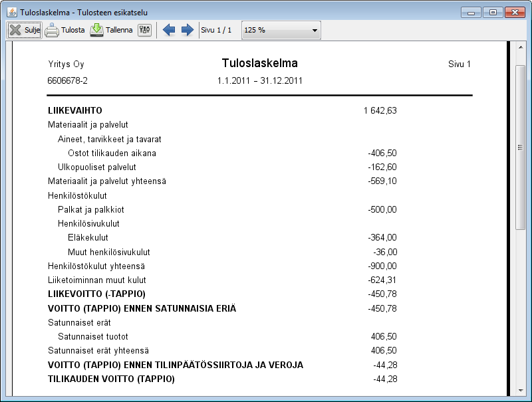Click the value -162,60
Screen dimensions: 532x402
pos(382,167)
